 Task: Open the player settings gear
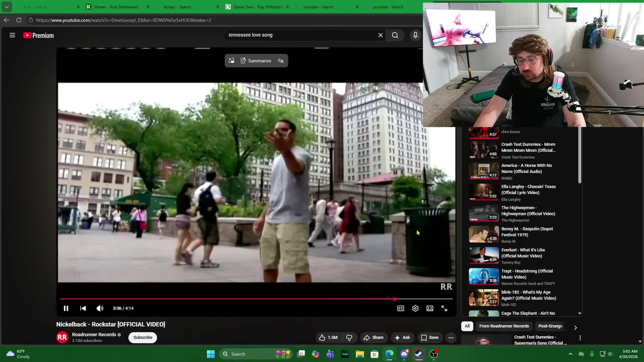coord(415,308)
